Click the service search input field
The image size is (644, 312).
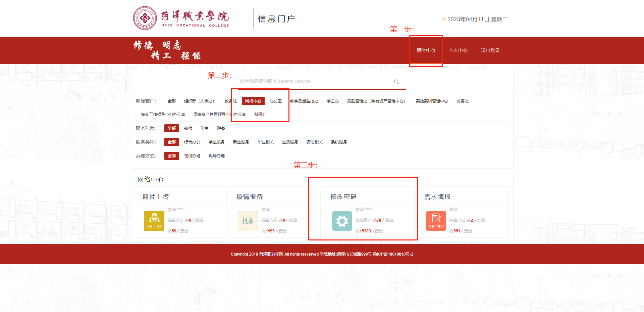315,82
